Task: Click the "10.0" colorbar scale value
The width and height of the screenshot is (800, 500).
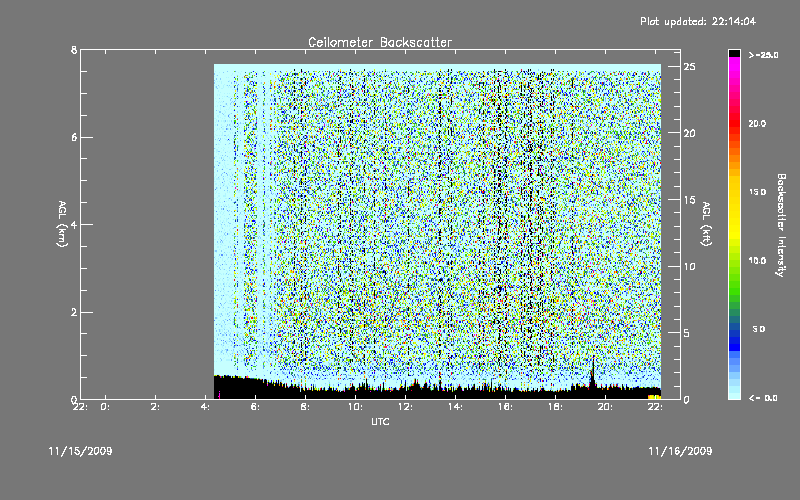Action: [757, 261]
